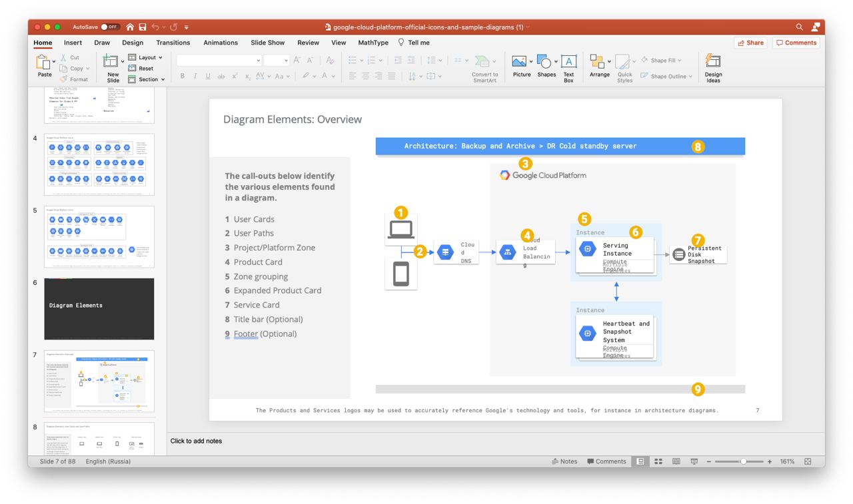853x504 pixels.
Task: Click the Arrange icon
Action: pyautogui.click(x=596, y=61)
